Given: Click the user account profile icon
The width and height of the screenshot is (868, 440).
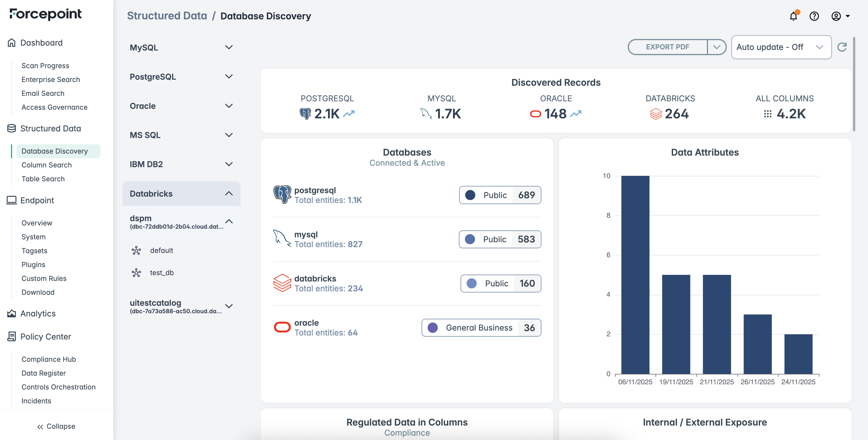Looking at the screenshot, I should tap(836, 16).
